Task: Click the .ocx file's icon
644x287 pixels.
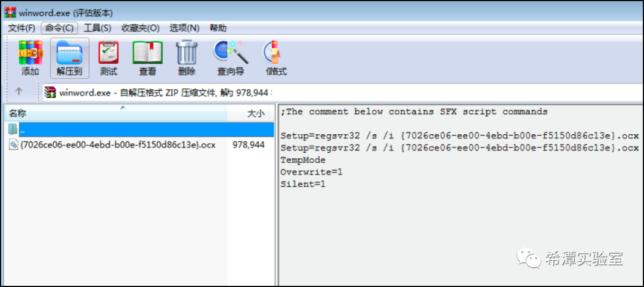Action: (13, 145)
